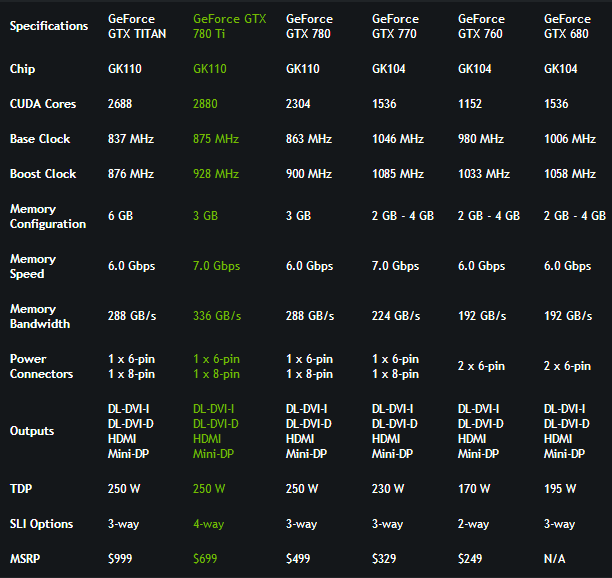Select the 2304 CUDA cores value
The width and height of the screenshot is (612, 578).
point(298,104)
